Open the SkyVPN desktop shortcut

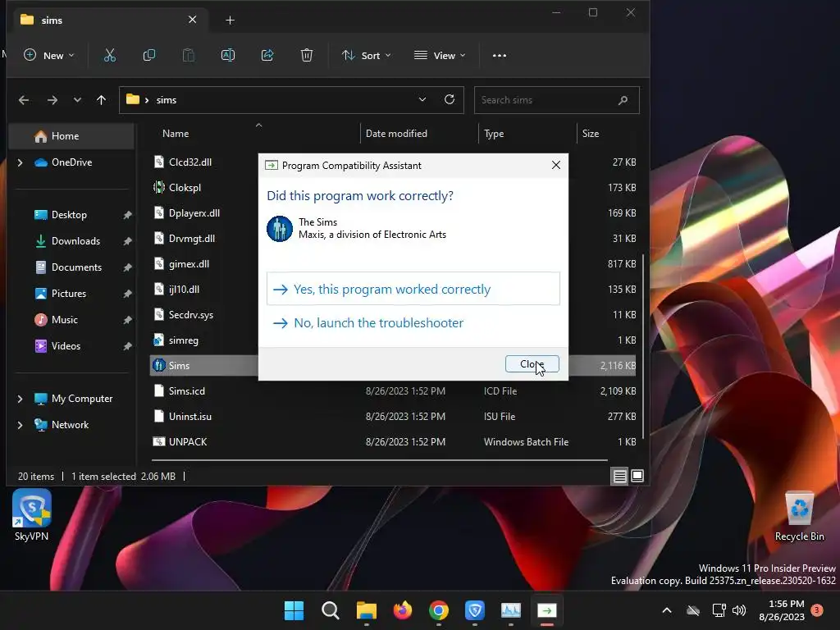point(32,515)
